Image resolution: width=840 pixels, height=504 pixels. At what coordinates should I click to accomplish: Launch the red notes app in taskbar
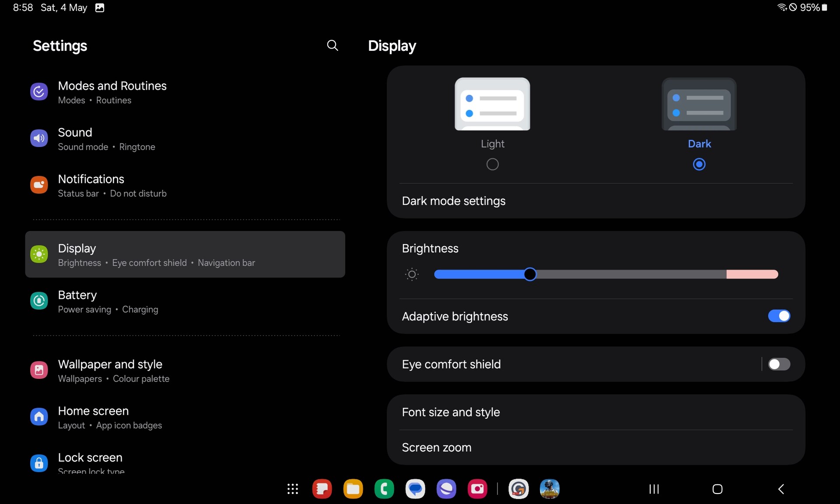click(x=322, y=489)
